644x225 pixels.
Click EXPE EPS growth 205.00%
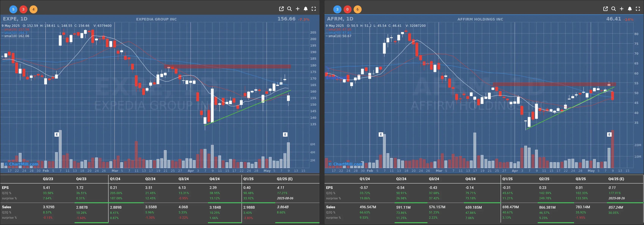pos(116,193)
